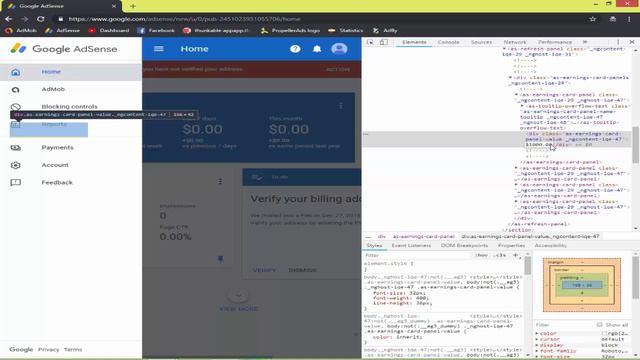Click VERIFY on the billing address card
The image size is (640, 360).
[264, 270]
